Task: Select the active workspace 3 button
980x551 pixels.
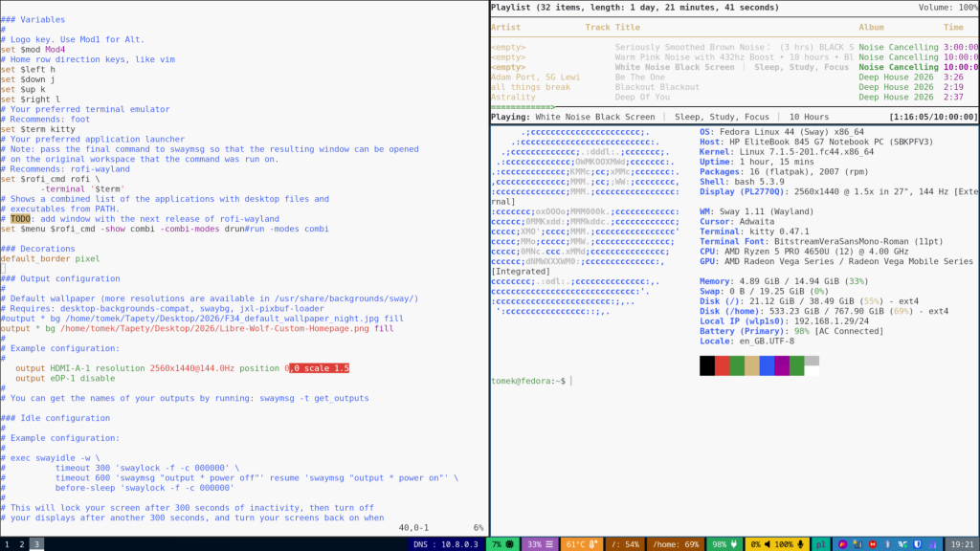Action: [x=37, y=544]
